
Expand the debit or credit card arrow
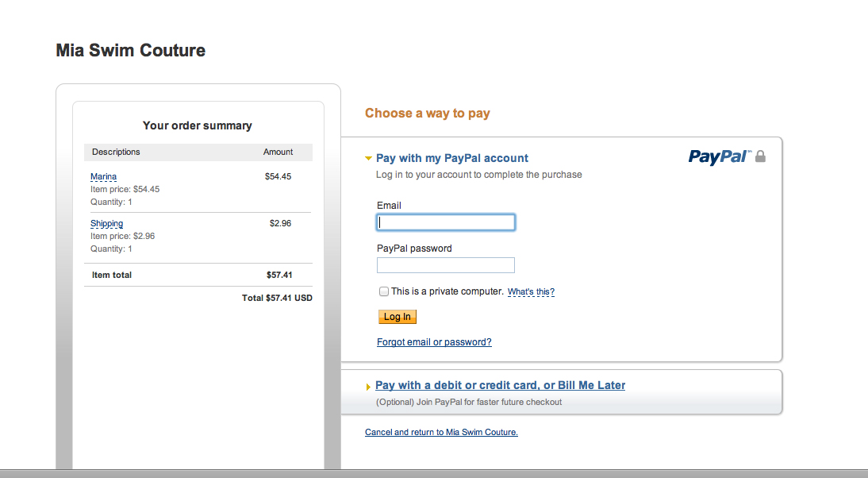(368, 387)
